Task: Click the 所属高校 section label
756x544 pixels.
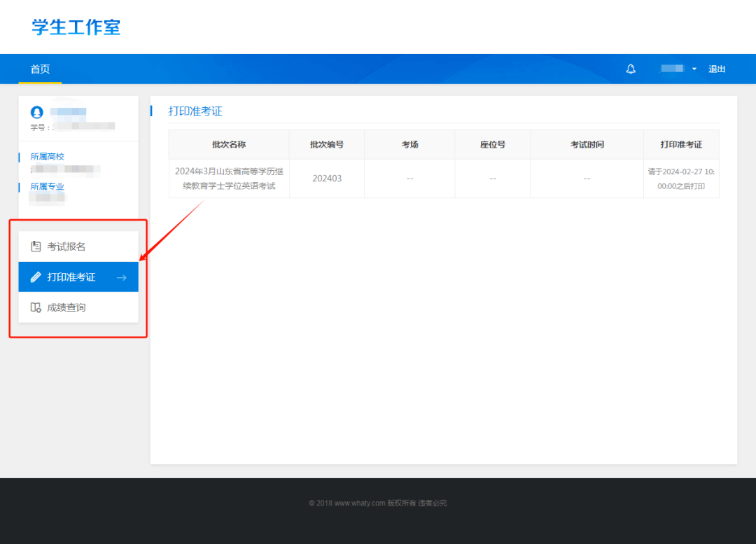Action: pos(48,156)
